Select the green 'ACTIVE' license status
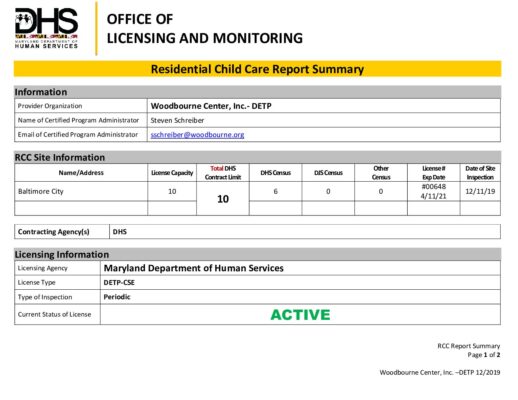 pyautogui.click(x=300, y=315)
